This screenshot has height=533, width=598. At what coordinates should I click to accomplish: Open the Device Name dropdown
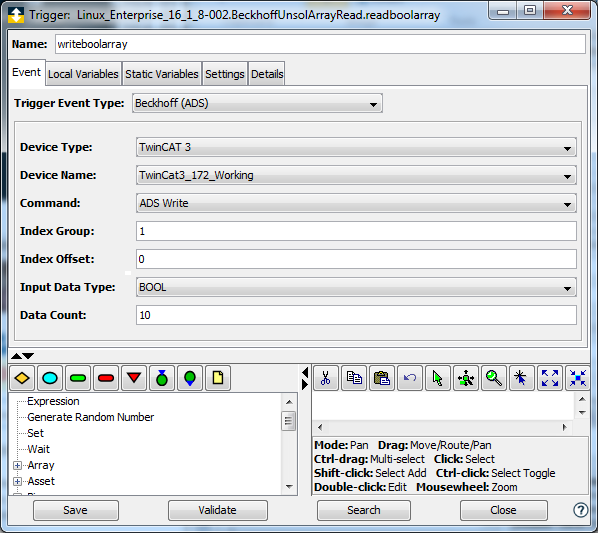pyautogui.click(x=356, y=175)
